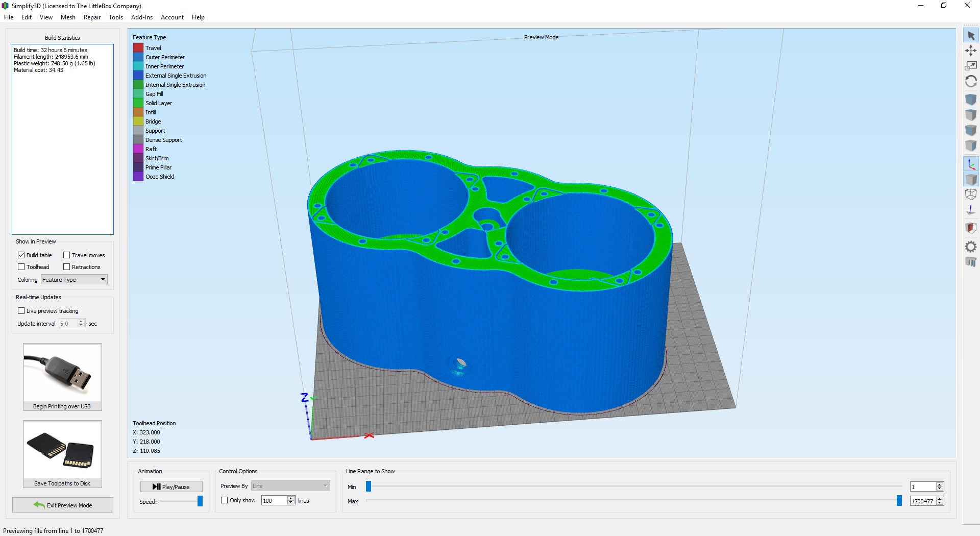
Task: Enable the Retractions checkbox
Action: (x=66, y=267)
